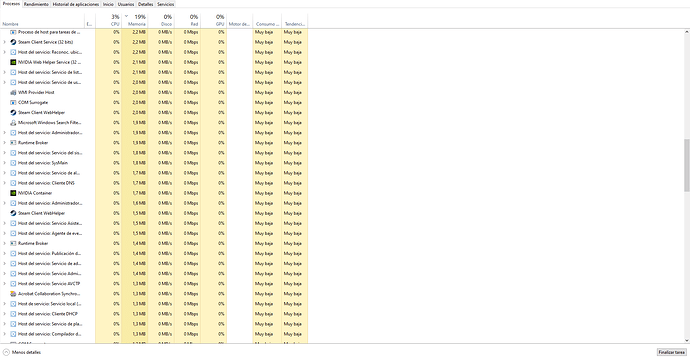Sort by the GPU column header
690x361 pixels.
[213, 20]
